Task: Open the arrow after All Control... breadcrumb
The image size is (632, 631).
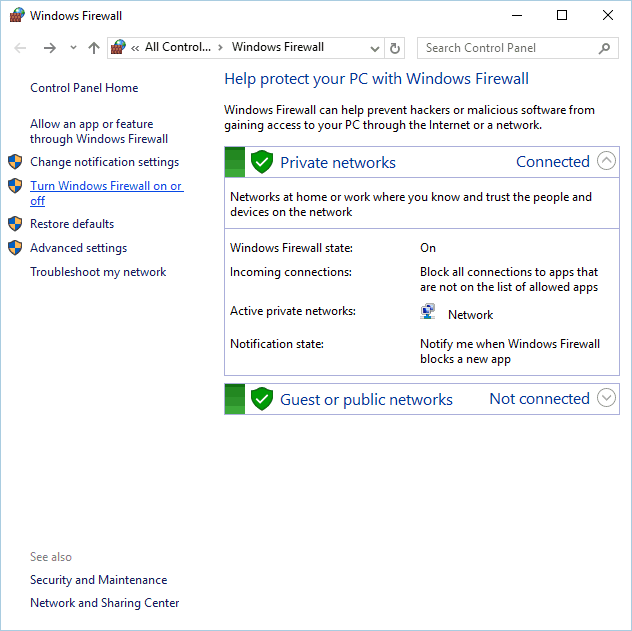Action: click(x=220, y=48)
